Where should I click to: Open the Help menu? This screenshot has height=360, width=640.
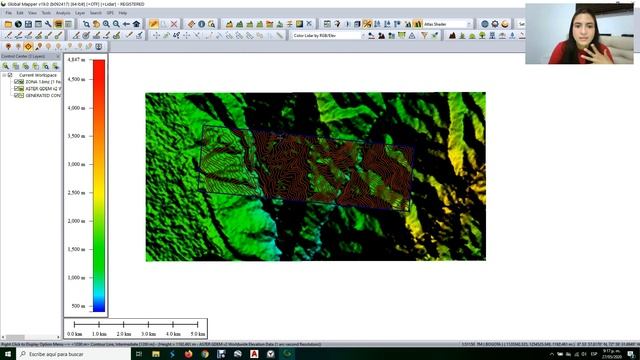122,13
